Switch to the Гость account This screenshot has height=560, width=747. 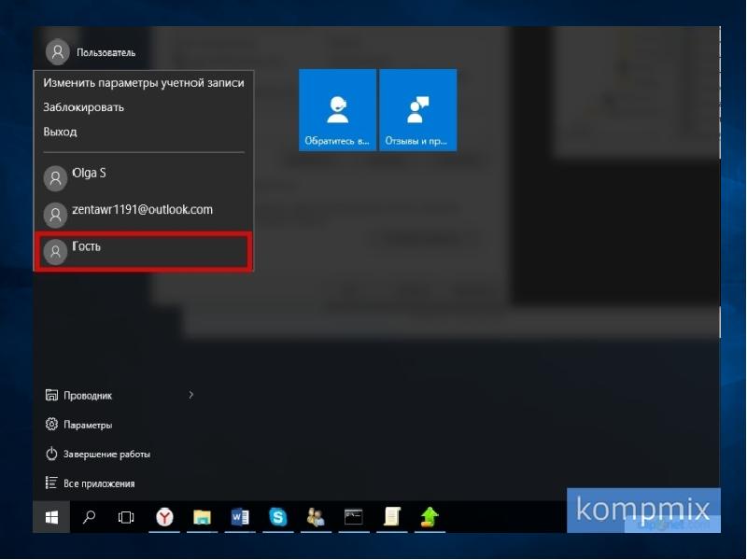tap(142, 251)
